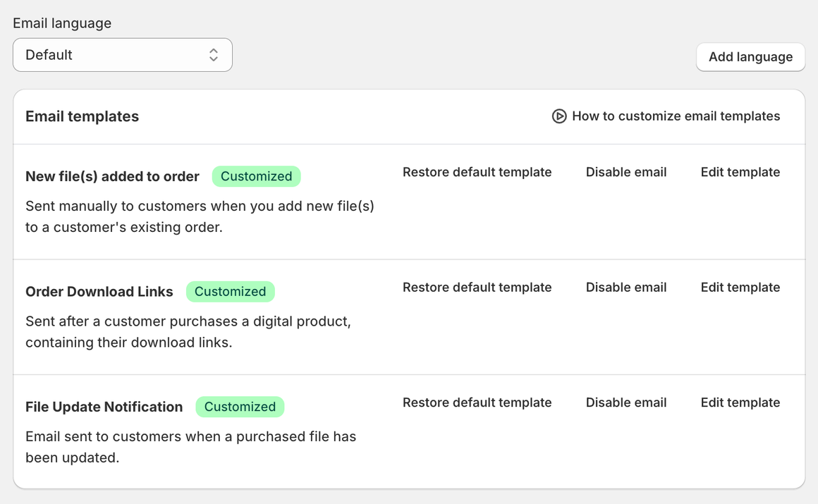Viewport: 818px width, 504px height.
Task: Edit template for New file(s) added to order
Action: click(x=740, y=172)
